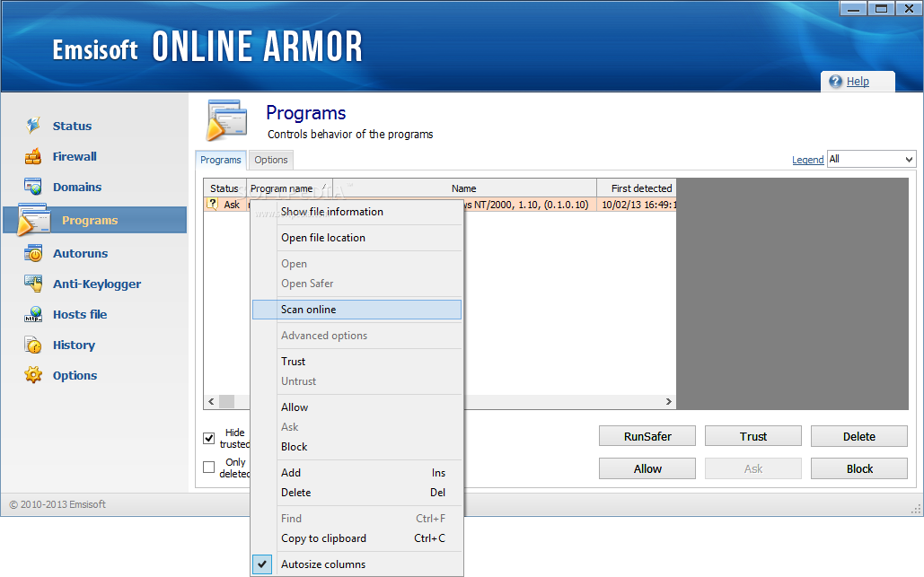This screenshot has width=924, height=577.
Task: Click the Autosize columns checkmark icon
Action: [x=262, y=564]
